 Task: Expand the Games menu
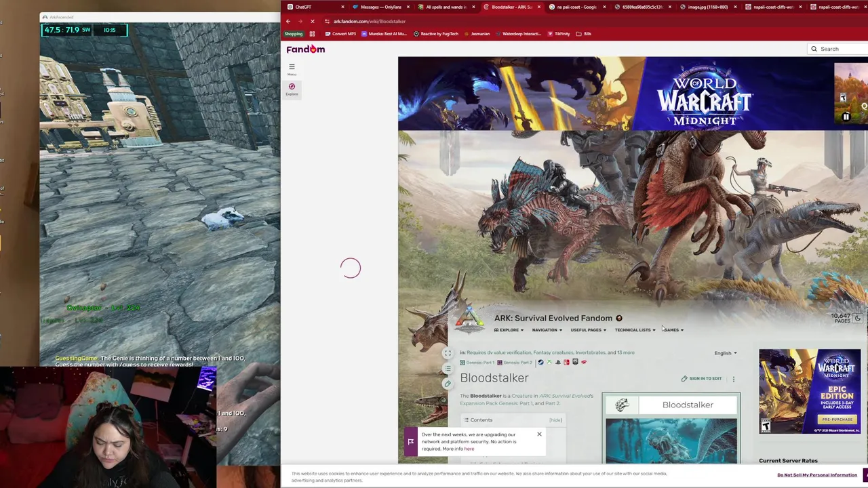tap(673, 330)
